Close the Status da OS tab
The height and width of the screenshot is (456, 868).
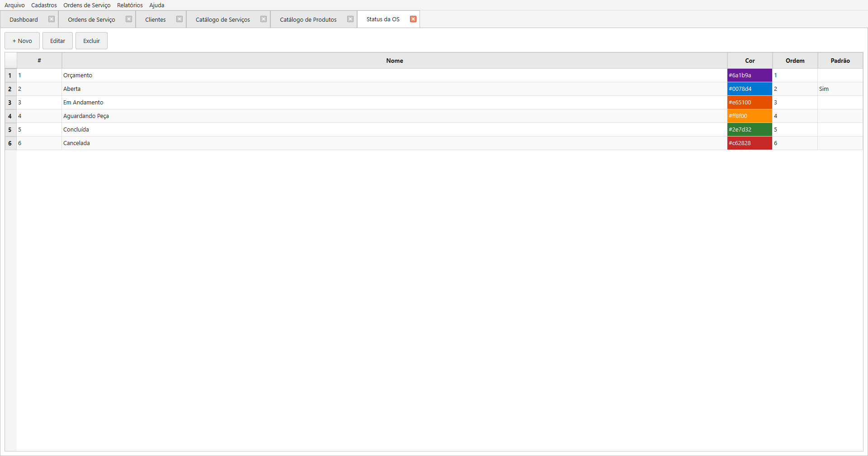point(413,19)
